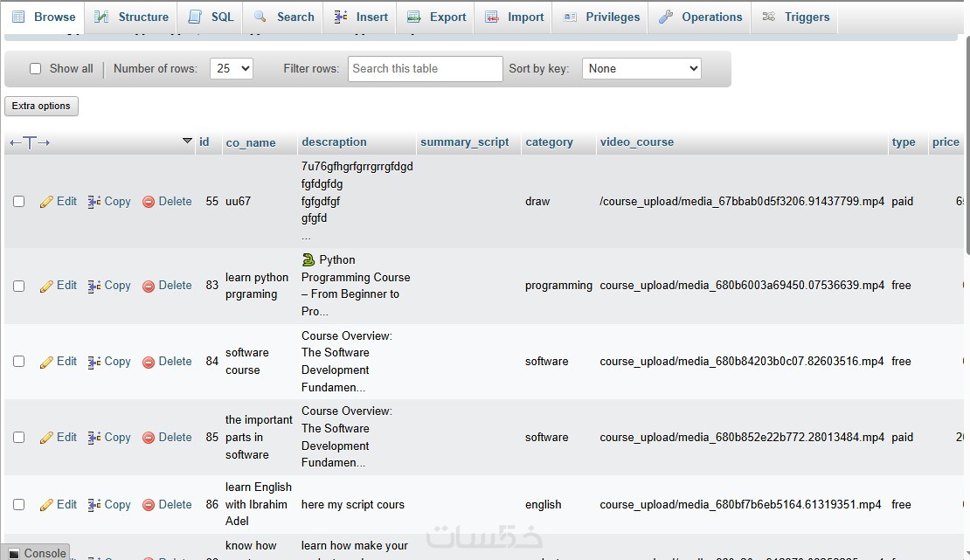Sort by the video_course column header
The image size is (970, 560).
(636, 142)
